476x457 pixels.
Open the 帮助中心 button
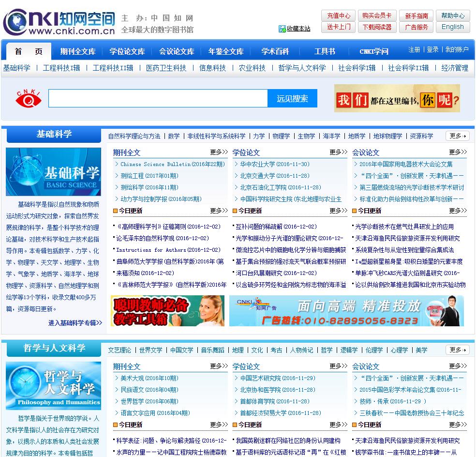coord(453,15)
